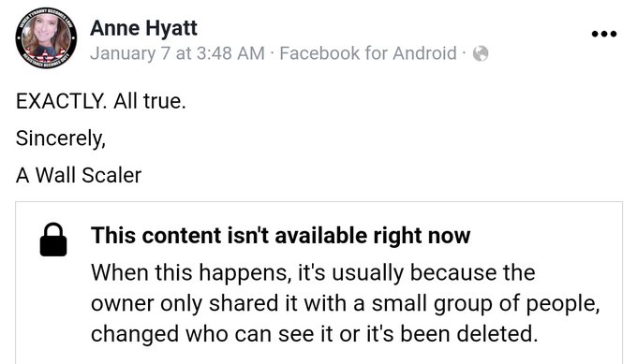
Task: Click the phrase "usually because the"
Action: pos(434,272)
